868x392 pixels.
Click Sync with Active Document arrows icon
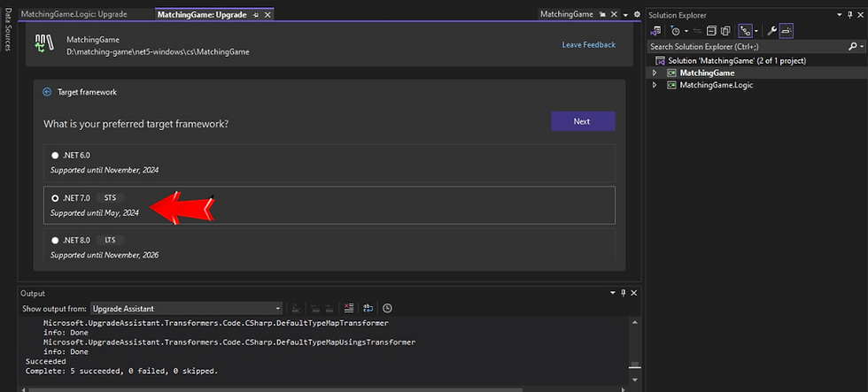tap(697, 31)
